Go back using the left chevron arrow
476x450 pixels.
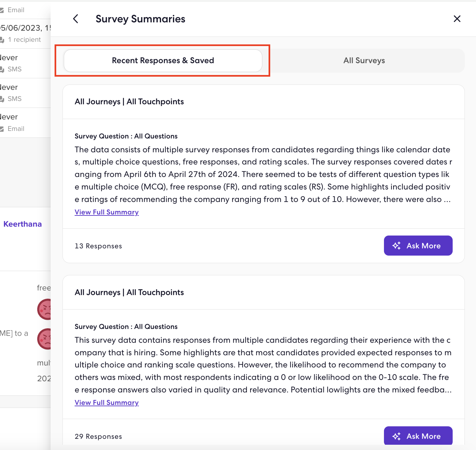click(x=76, y=19)
